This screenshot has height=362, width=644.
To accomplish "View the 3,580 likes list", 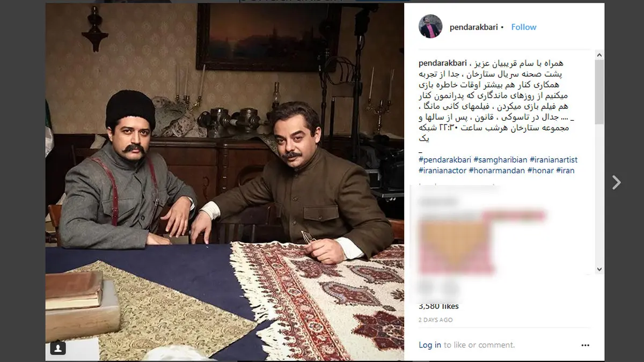I will pos(438,306).
